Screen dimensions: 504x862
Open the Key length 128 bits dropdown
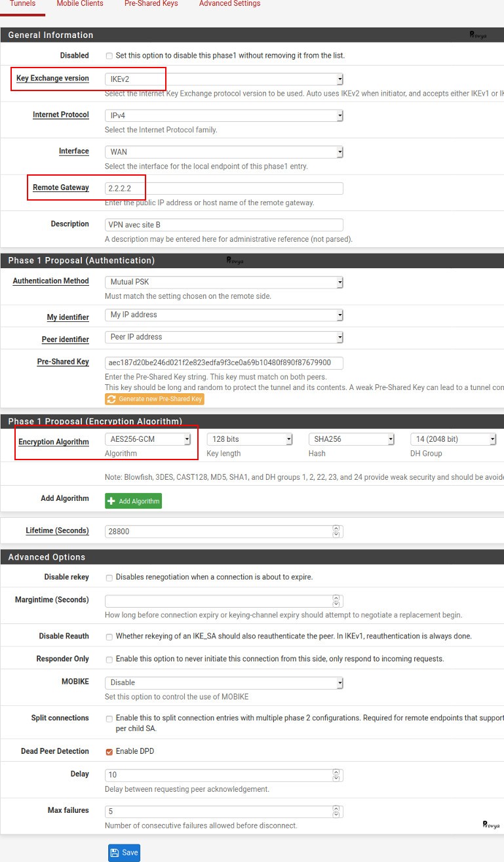click(250, 439)
